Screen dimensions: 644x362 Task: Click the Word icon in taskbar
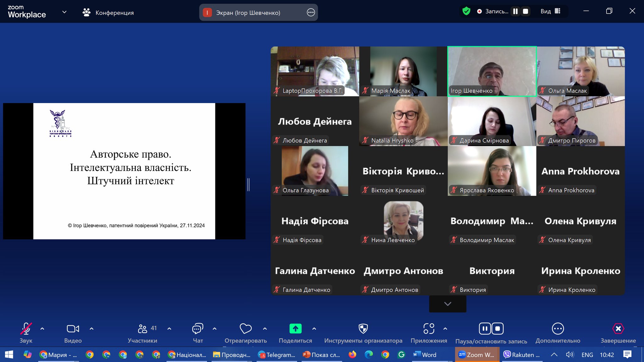[x=417, y=354]
